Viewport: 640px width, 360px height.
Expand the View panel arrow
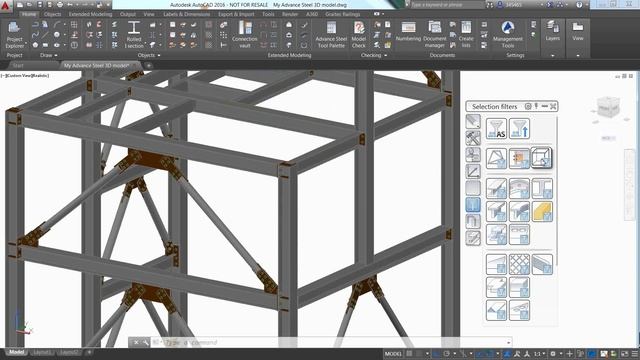[578, 56]
